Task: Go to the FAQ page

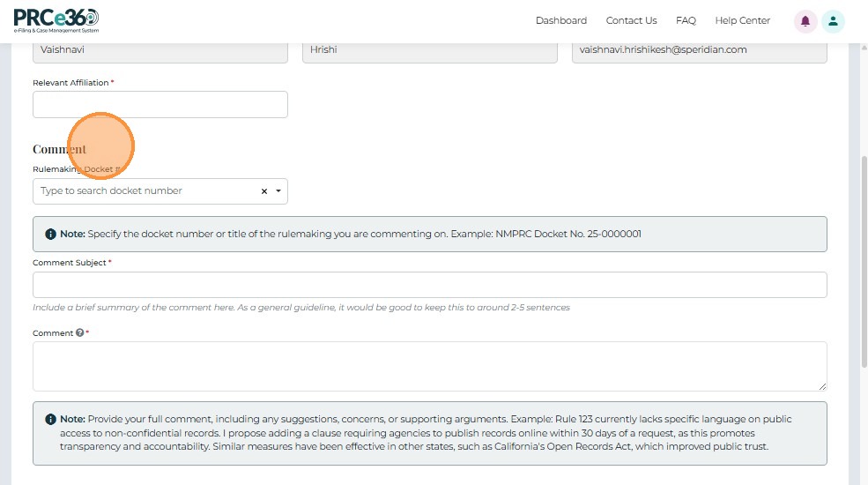Action: tap(686, 20)
